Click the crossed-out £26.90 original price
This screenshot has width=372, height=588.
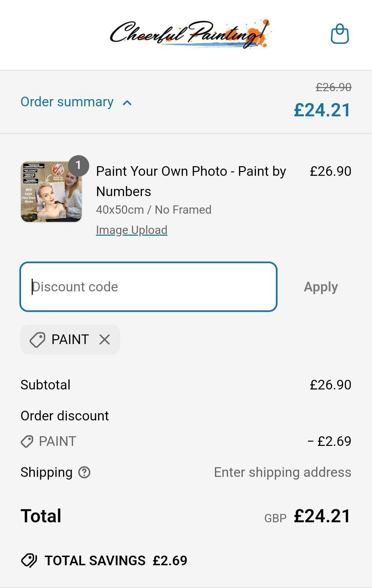[x=333, y=87]
